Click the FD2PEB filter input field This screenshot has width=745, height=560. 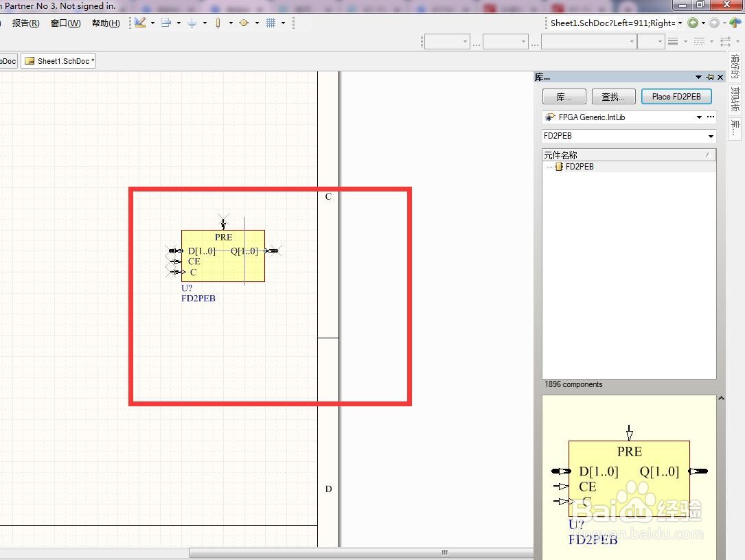coord(624,136)
